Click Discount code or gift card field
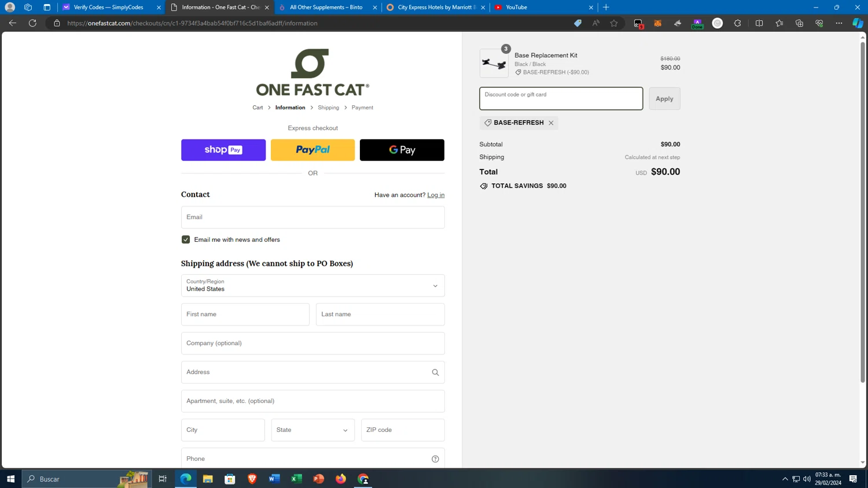The height and width of the screenshot is (488, 868). [x=561, y=99]
